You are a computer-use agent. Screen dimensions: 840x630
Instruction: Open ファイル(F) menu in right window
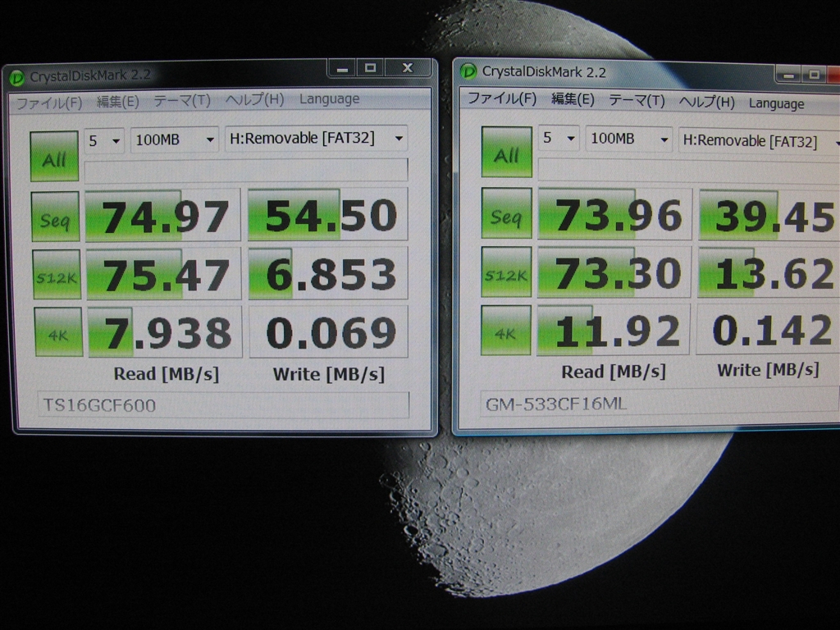pyautogui.click(x=502, y=98)
